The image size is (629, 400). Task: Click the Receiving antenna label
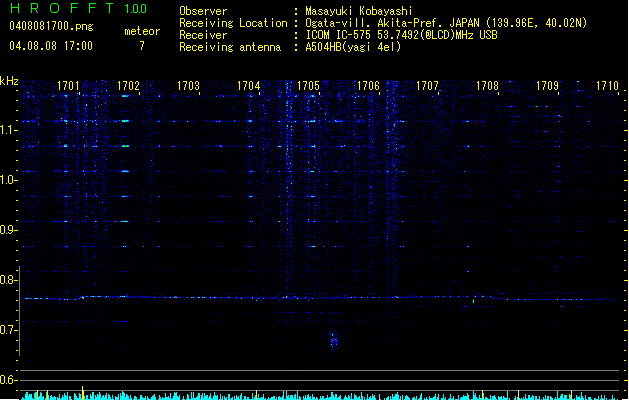point(230,47)
